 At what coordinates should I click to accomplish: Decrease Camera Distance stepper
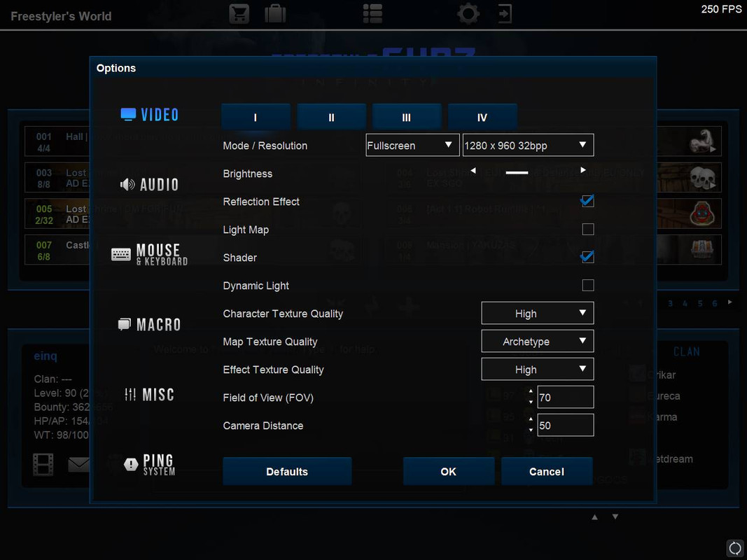531,430
